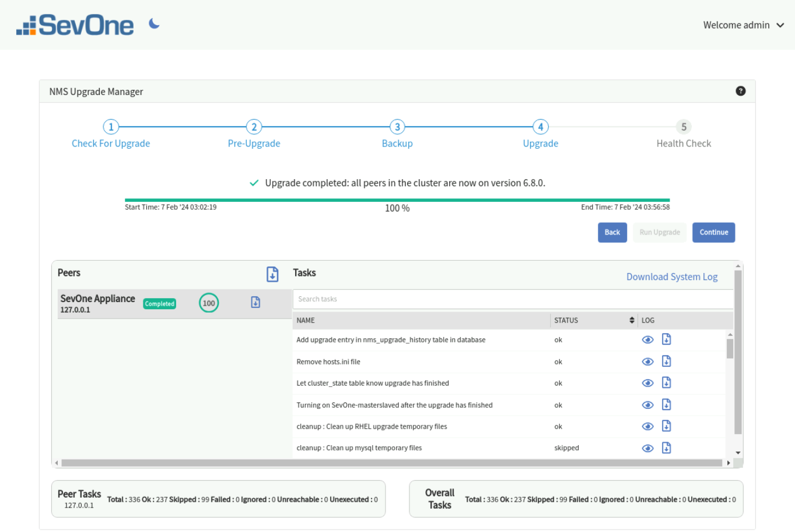Click 'Remove hosts.ini file' task name
Viewport: 795px width, 532px height.
click(328, 362)
